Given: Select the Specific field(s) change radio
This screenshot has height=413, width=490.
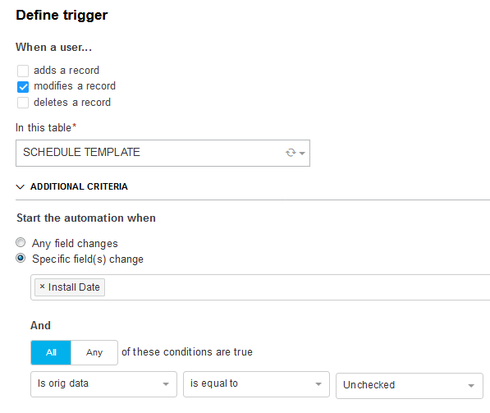Looking at the screenshot, I should 21,258.
